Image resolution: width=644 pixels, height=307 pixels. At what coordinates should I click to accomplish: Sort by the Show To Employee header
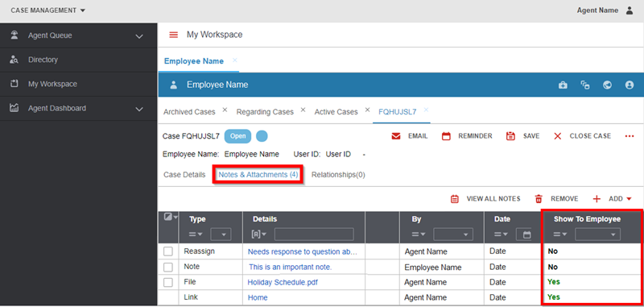pyautogui.click(x=587, y=219)
